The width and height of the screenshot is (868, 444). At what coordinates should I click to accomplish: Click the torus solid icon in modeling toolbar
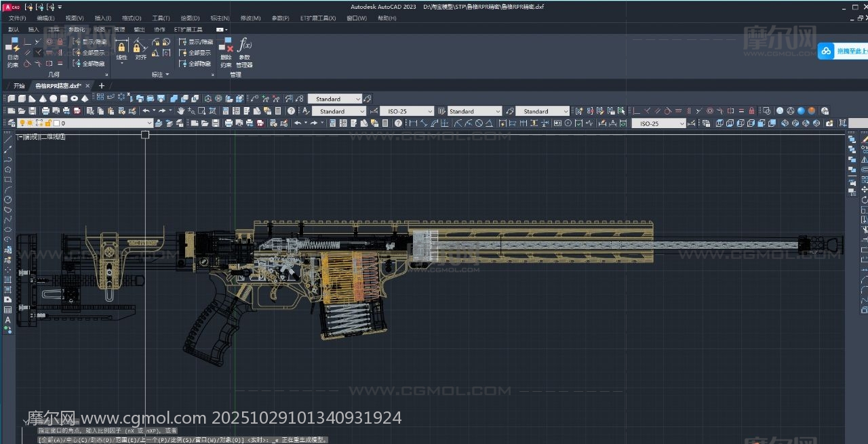click(x=74, y=99)
